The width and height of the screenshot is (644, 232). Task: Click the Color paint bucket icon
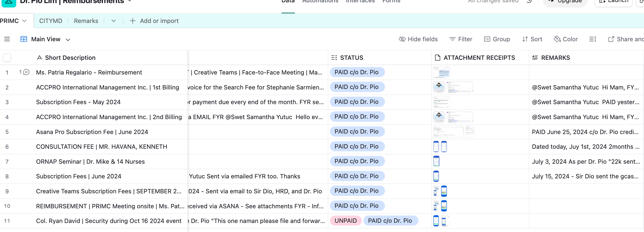point(557,39)
